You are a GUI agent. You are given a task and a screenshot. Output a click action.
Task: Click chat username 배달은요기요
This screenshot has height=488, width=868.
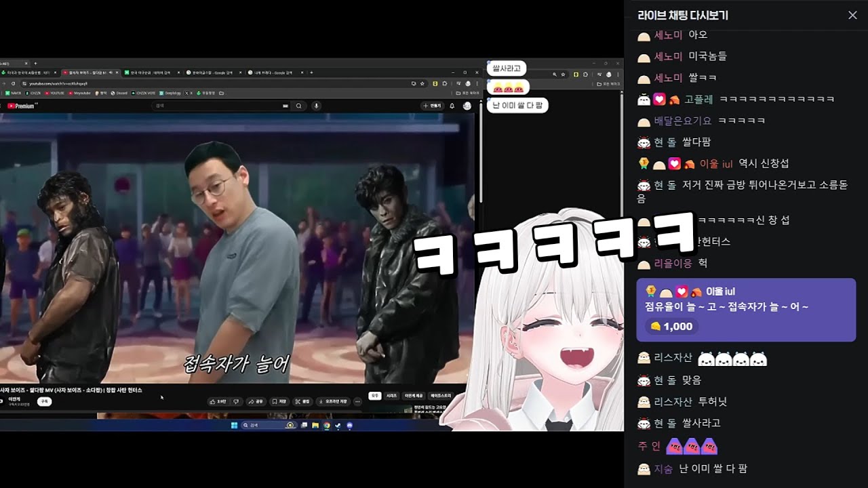click(683, 121)
